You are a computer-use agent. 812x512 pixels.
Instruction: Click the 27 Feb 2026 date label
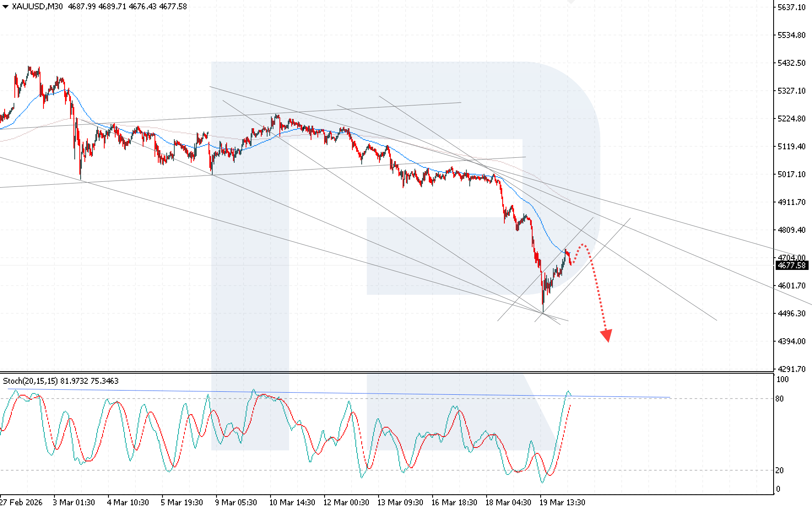(x=21, y=502)
